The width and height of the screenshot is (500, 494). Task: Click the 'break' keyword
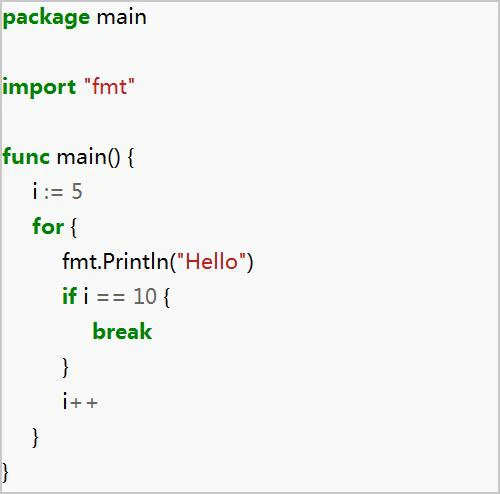coord(122,331)
